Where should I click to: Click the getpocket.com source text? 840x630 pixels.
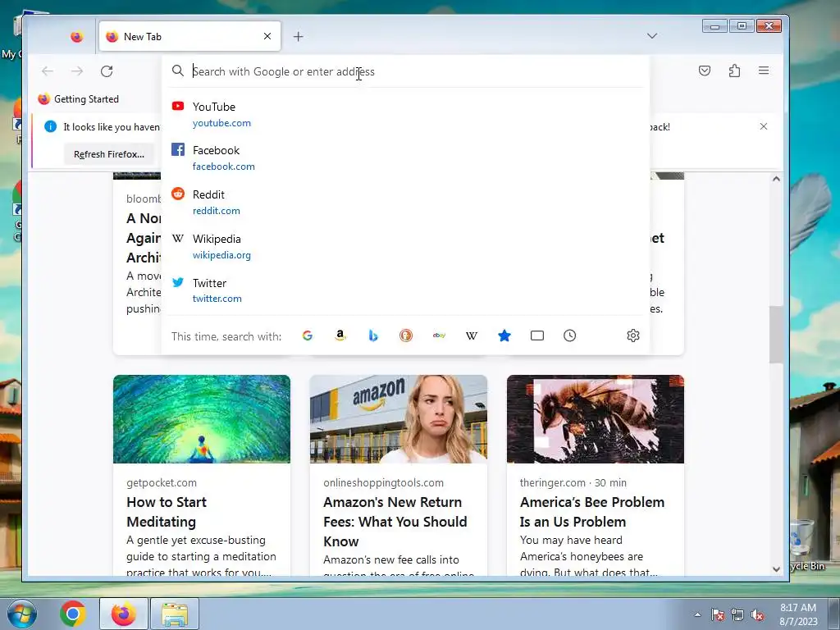click(x=162, y=482)
